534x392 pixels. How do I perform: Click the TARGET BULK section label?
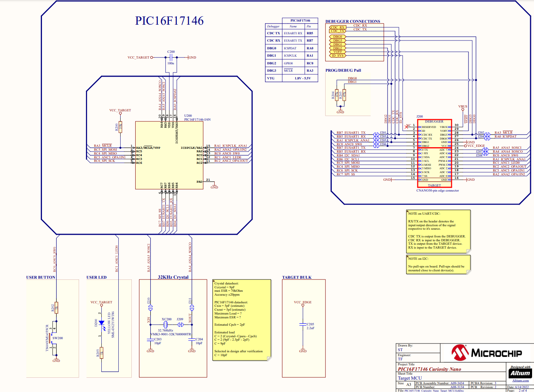point(297,277)
